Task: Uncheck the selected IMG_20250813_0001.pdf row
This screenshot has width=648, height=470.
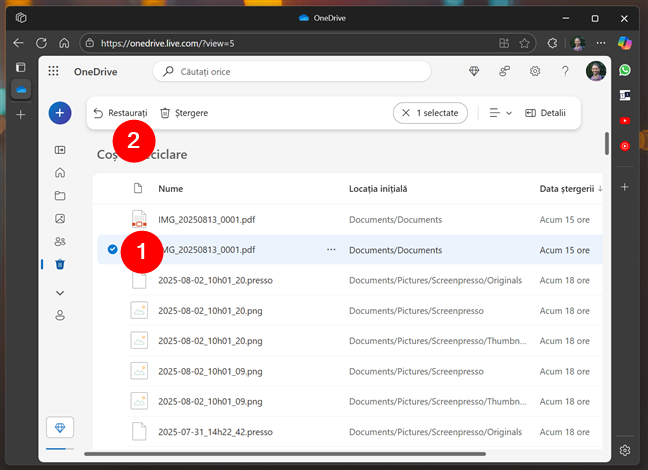Action: (112, 249)
